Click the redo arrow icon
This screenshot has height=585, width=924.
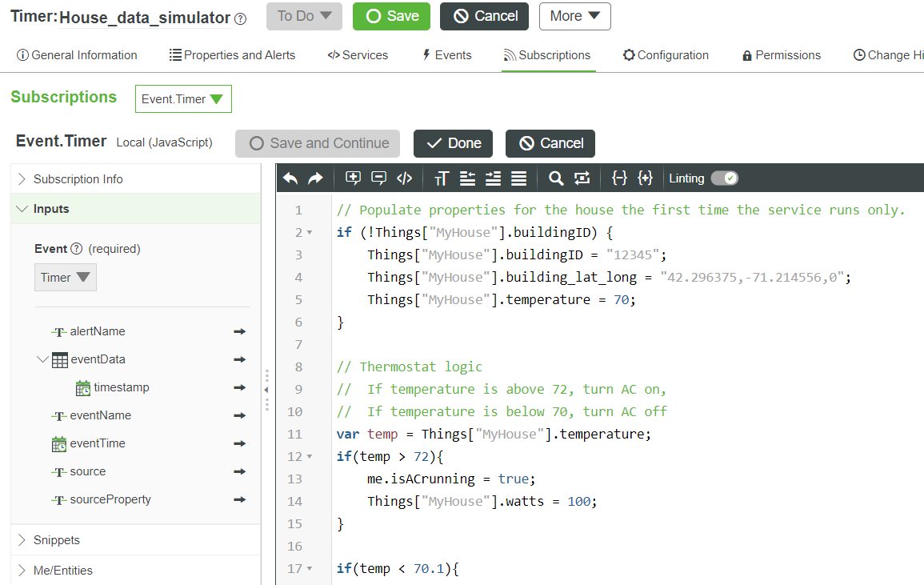315,178
